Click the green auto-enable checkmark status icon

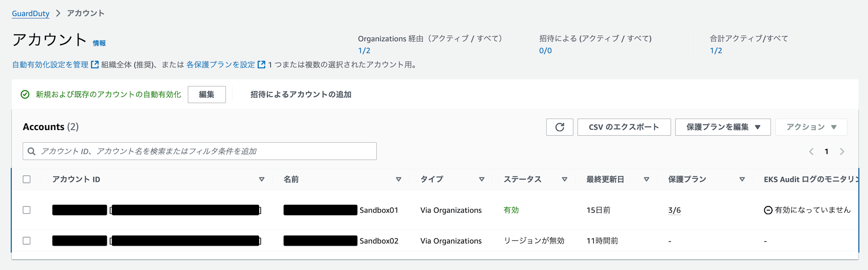click(x=25, y=94)
